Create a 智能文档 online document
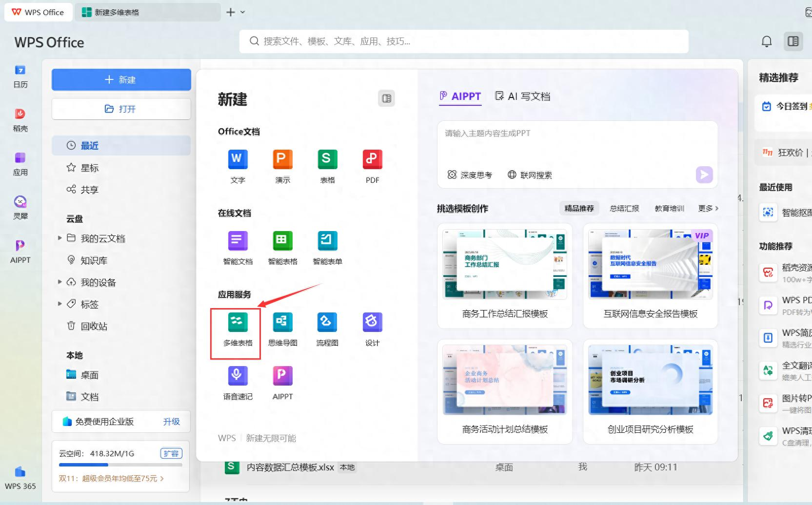 pyautogui.click(x=238, y=248)
